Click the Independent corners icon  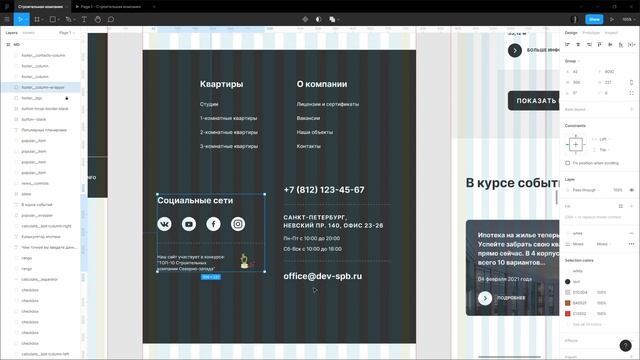point(631,93)
